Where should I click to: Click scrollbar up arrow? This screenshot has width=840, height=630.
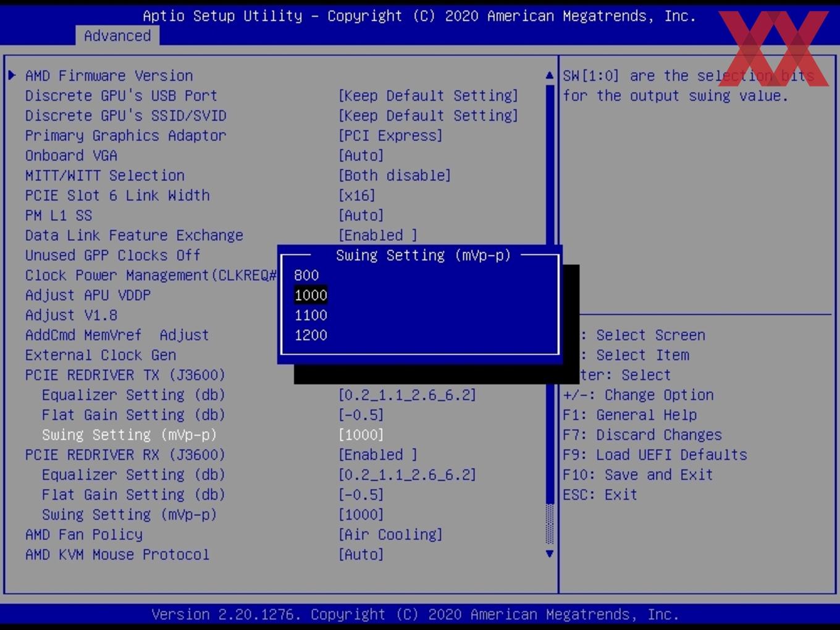pos(550,75)
